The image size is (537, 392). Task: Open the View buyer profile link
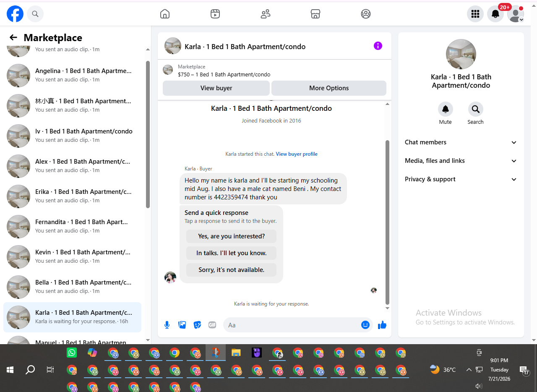click(297, 154)
